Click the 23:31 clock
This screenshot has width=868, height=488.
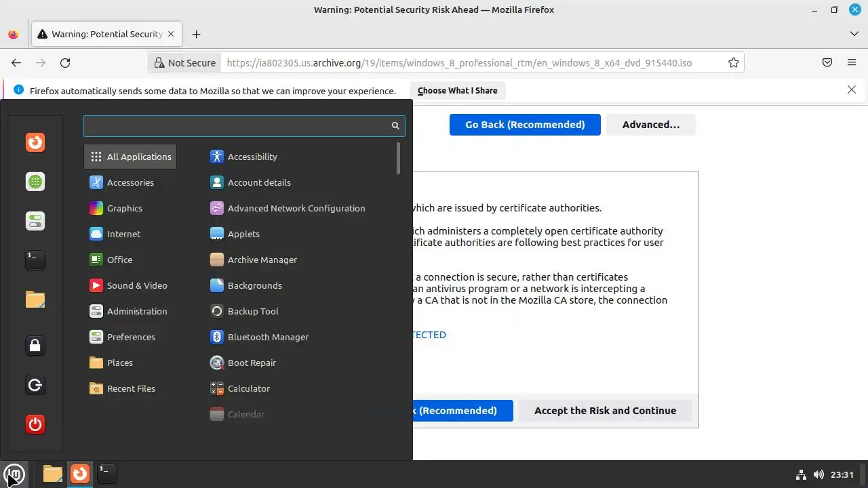842,474
